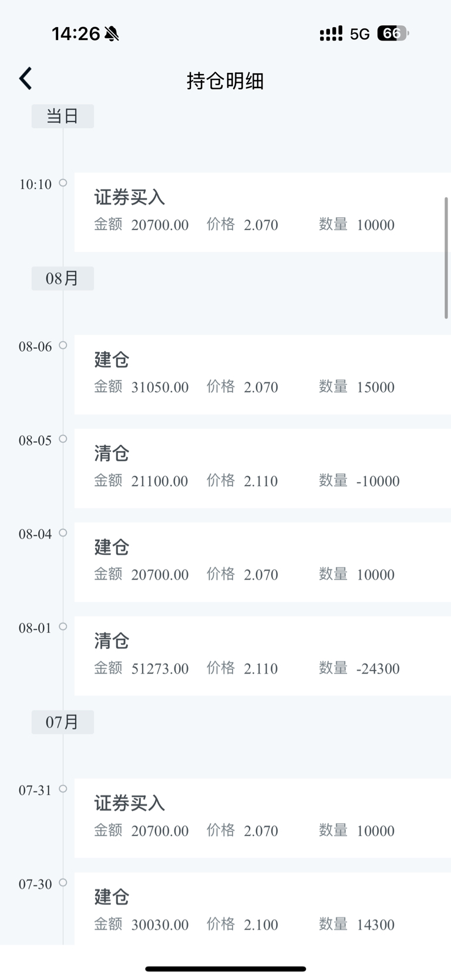Open the 08-01 清仓 record of -24300

click(x=262, y=656)
